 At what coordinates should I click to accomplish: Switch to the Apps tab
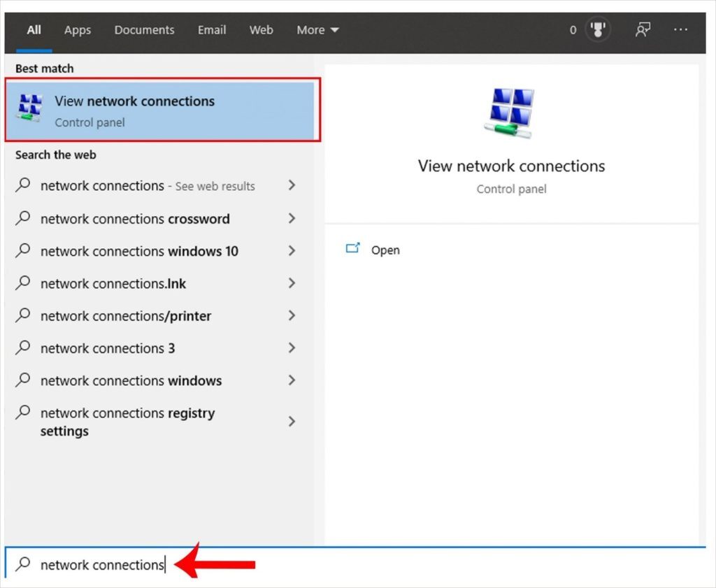(x=78, y=30)
